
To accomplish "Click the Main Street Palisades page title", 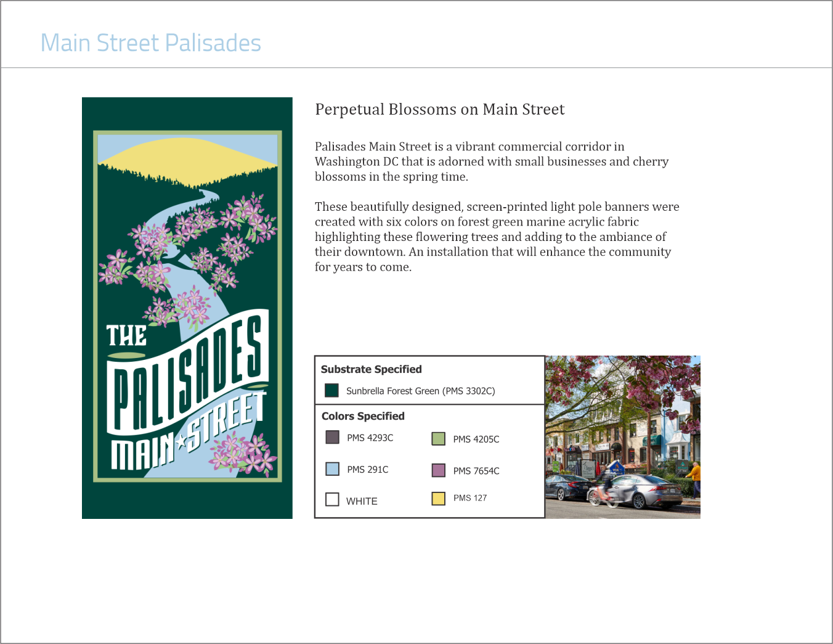I will coord(151,43).
